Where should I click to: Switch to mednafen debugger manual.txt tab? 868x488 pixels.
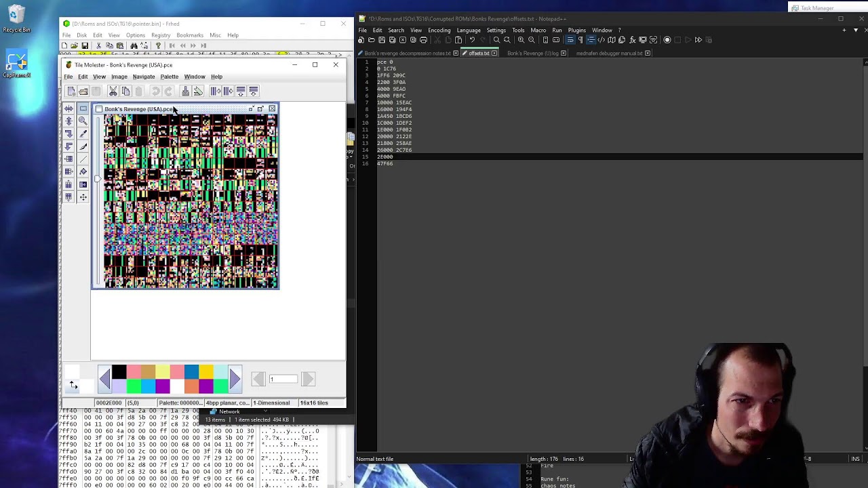(x=609, y=53)
